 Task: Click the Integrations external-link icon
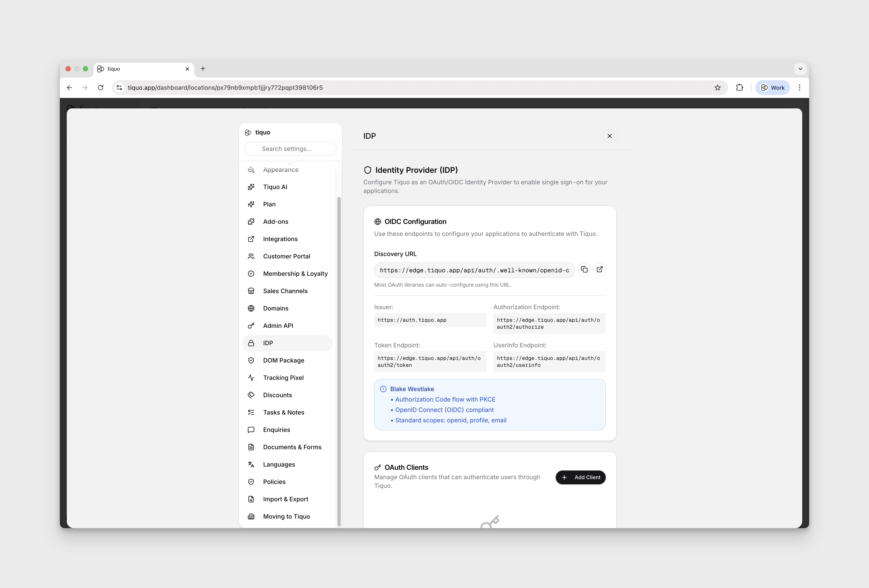pos(251,239)
